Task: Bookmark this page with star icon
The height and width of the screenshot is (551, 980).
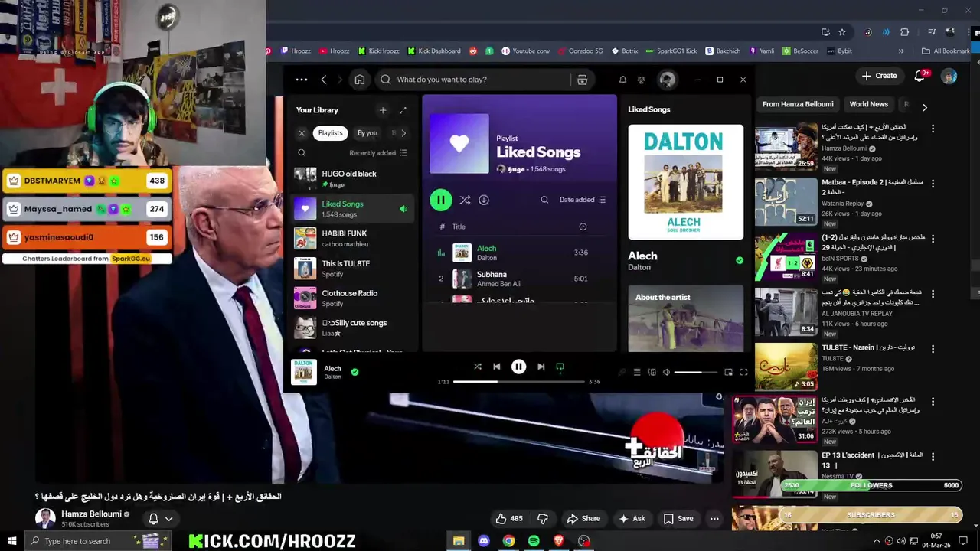Action: click(842, 32)
